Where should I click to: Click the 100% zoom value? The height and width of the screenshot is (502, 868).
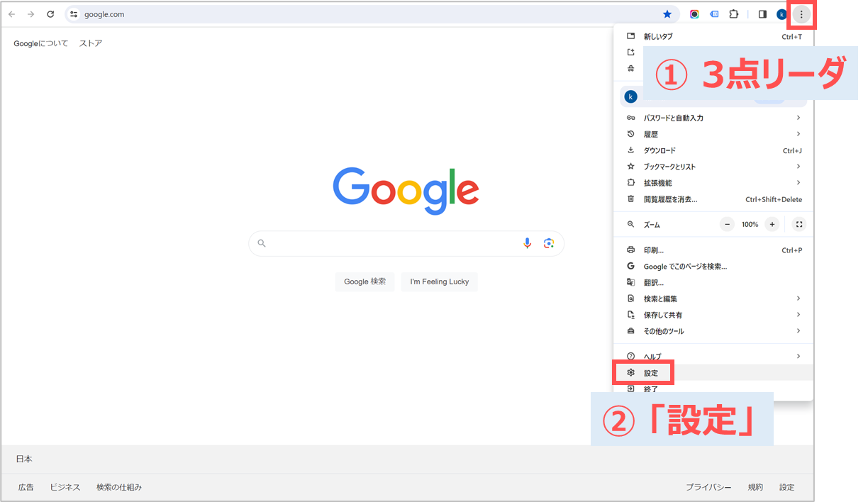pos(750,224)
